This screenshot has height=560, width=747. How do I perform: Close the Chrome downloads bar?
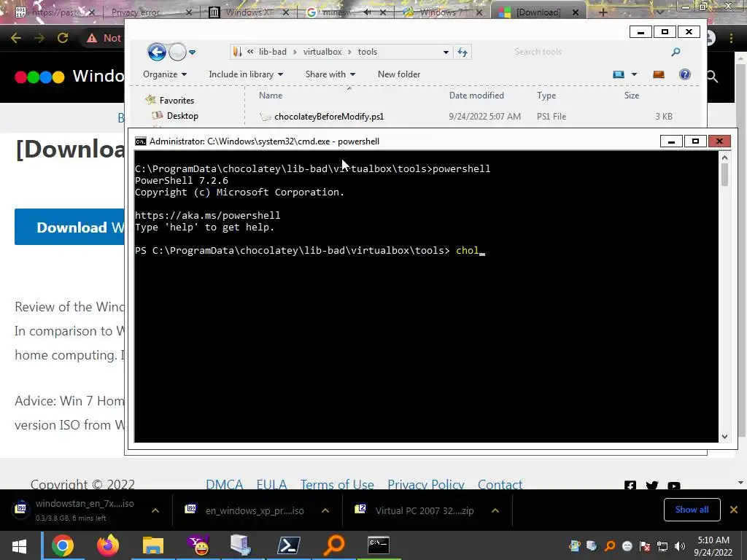pos(734,510)
